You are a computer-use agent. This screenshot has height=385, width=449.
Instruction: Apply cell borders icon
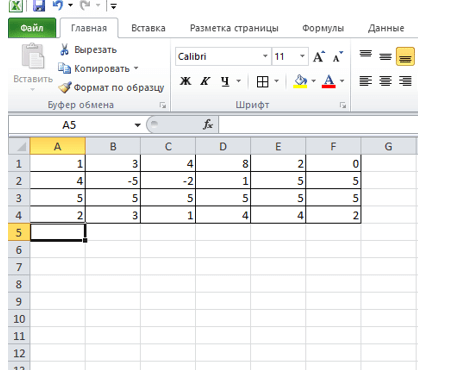262,81
